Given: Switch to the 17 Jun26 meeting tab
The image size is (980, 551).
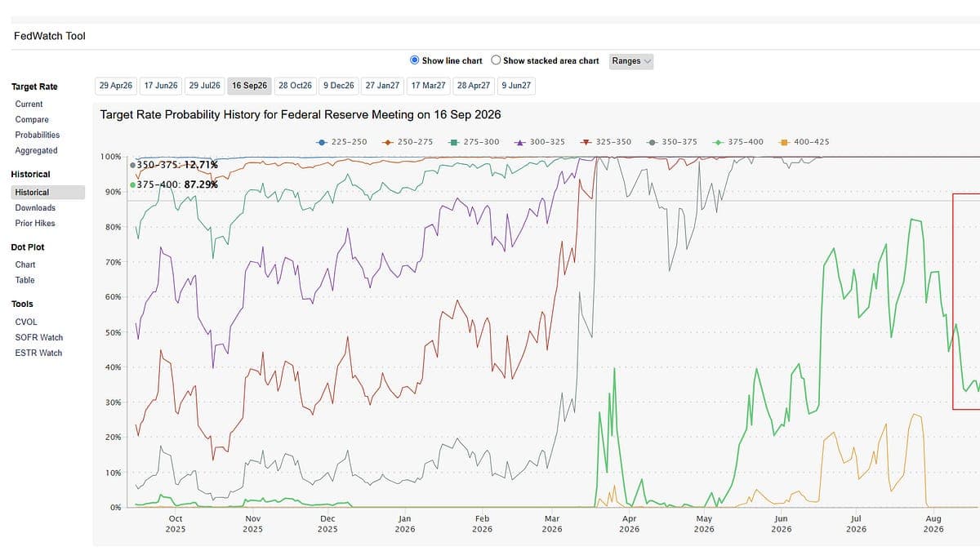Looking at the screenshot, I should coord(161,86).
